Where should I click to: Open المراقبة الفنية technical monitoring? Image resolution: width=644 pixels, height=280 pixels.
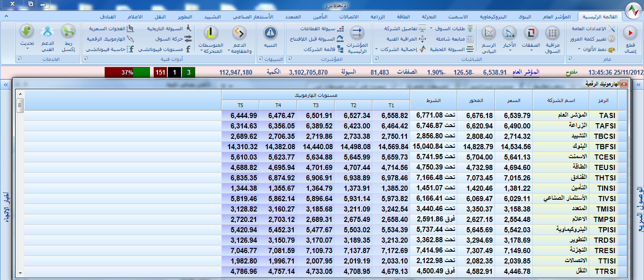(x=406, y=39)
